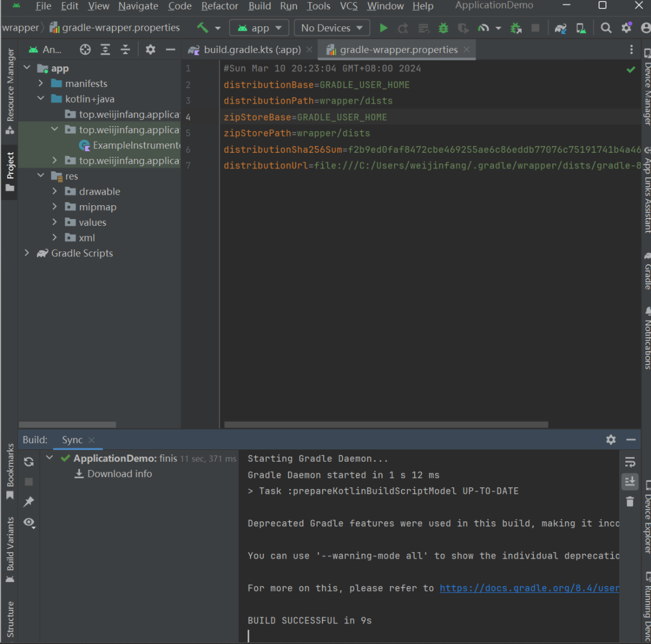Collapse the kotlin+java folder
Screen dimensions: 651x644
[41, 98]
